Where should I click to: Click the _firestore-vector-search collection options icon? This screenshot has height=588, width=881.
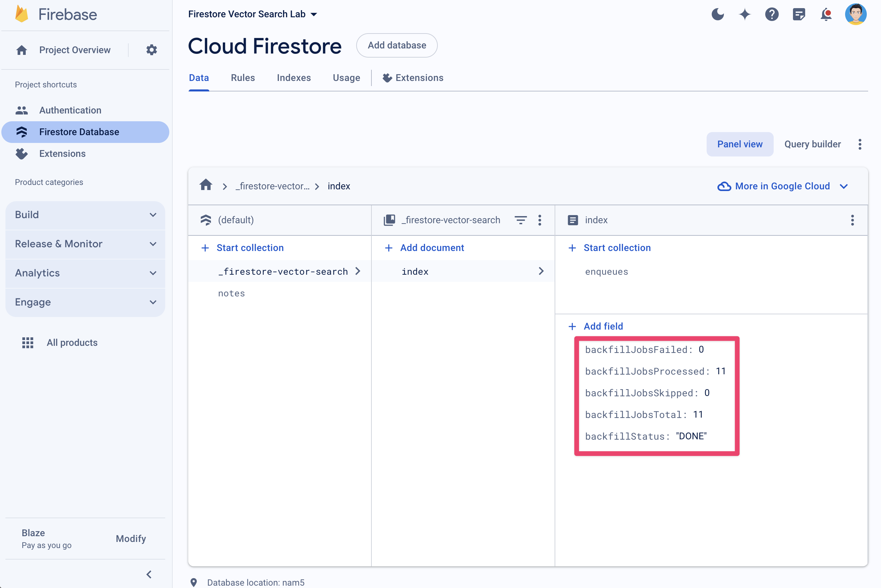[x=540, y=220]
